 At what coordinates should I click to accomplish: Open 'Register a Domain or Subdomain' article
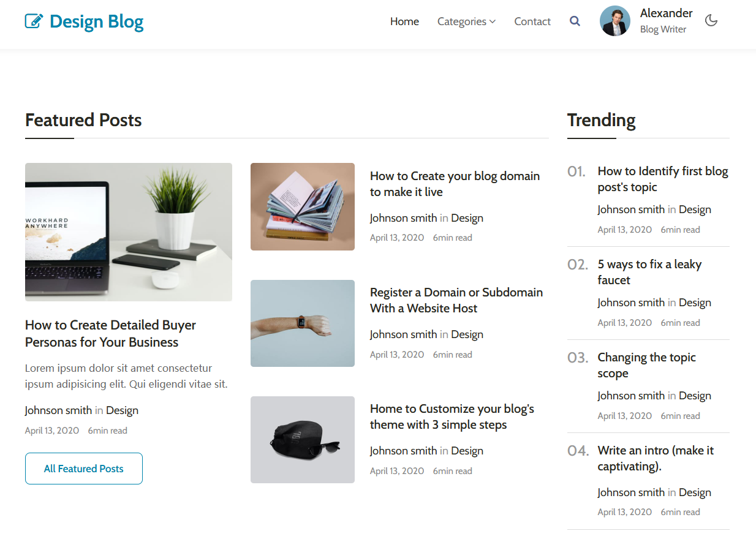pos(456,300)
